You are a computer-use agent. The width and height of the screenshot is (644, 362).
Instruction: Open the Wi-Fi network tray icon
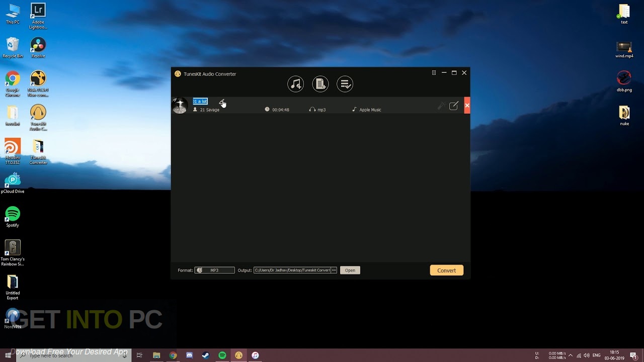(x=579, y=355)
